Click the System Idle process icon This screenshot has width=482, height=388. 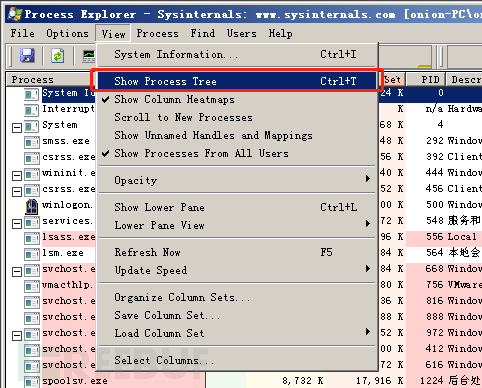click(x=32, y=94)
